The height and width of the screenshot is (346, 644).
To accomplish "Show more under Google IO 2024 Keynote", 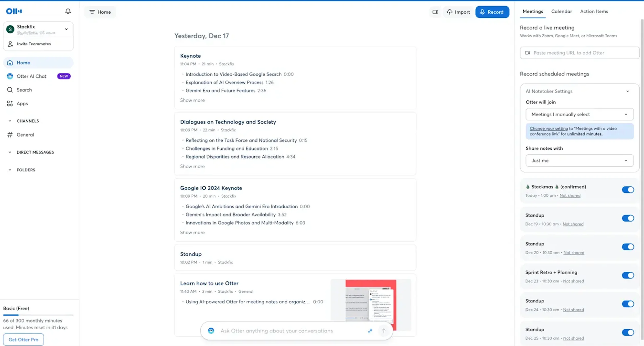I will click(192, 232).
